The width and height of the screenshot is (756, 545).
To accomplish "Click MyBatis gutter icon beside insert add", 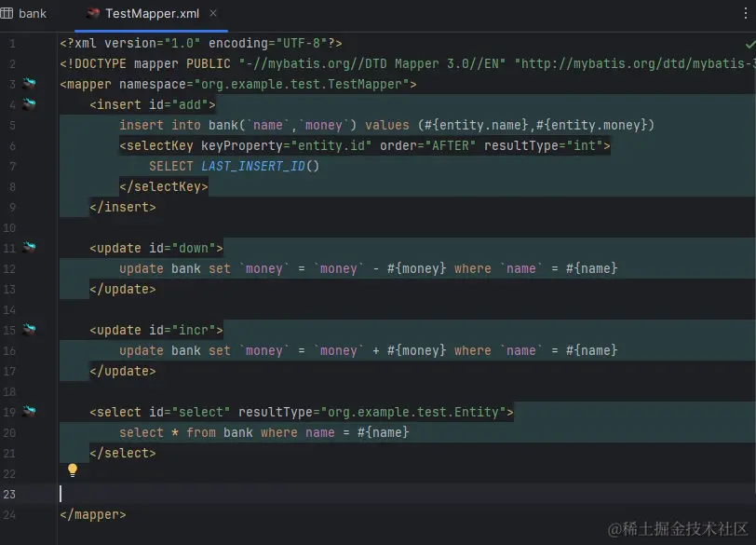I will point(29,103).
